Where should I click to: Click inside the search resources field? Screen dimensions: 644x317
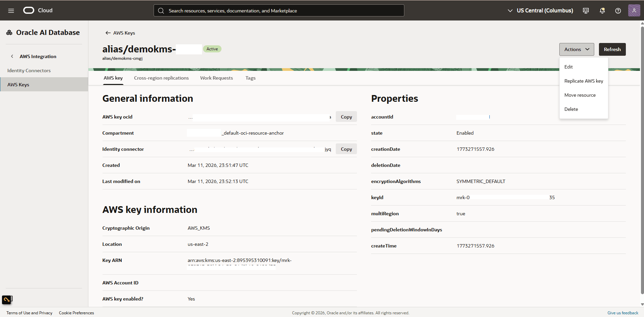click(279, 10)
